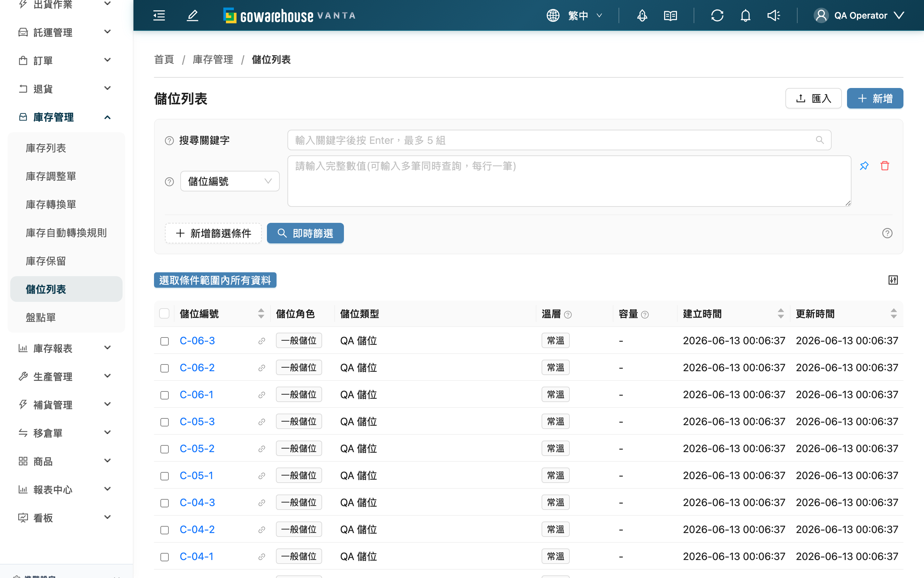This screenshot has height=578, width=924.
Task: Click the search magnifier in the keyword field
Action: [819, 140]
